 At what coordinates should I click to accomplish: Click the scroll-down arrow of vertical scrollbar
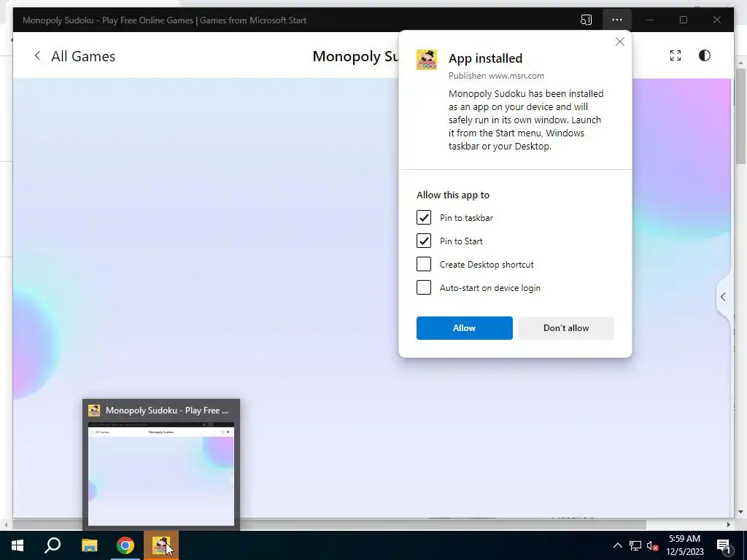[740, 513]
